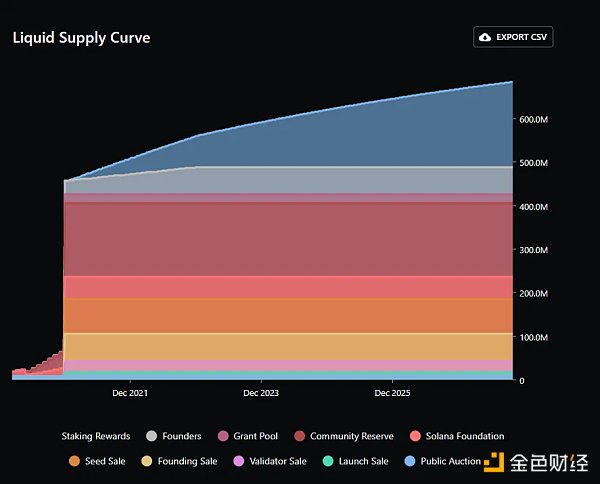Viewport: 600px width, 484px height.
Task: Select the yellow Founding Sale legend marker
Action: (147, 461)
